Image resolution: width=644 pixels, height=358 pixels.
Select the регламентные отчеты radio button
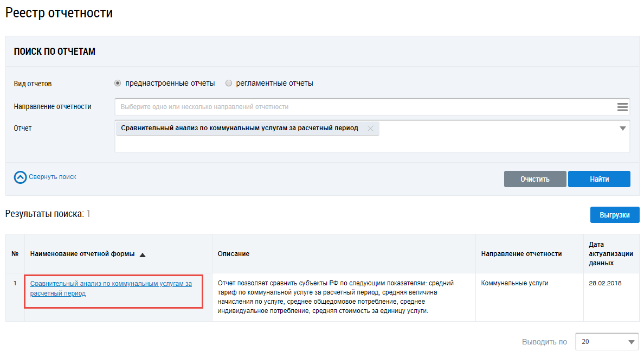click(229, 84)
